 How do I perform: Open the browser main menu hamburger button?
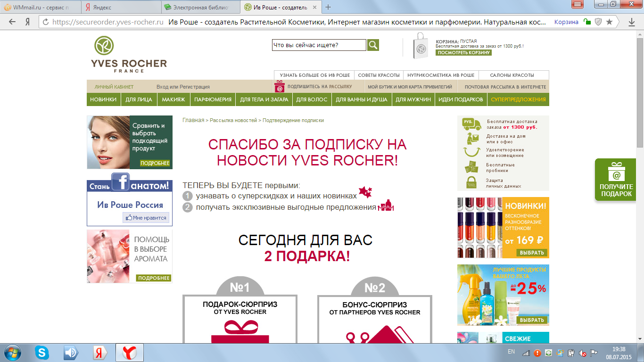point(578,4)
